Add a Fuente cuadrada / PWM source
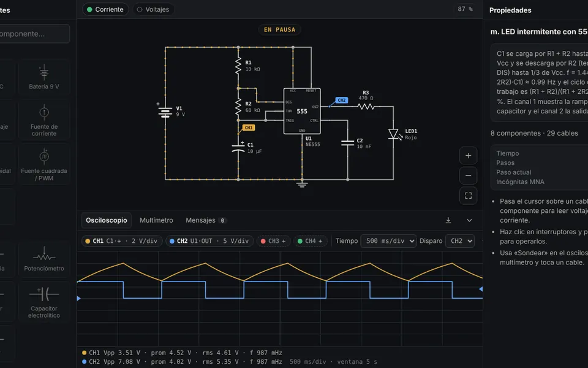The width and height of the screenshot is (588, 368). point(44,164)
